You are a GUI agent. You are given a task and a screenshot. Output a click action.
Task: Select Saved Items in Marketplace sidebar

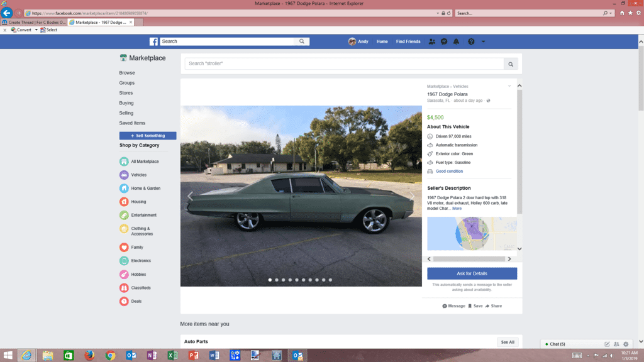coord(132,123)
